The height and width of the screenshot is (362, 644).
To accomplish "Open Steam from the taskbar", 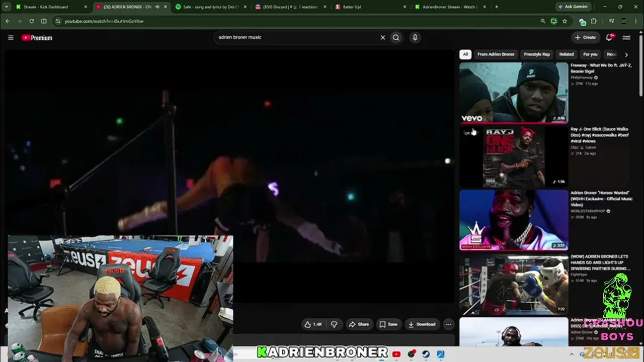I will coord(426,354).
